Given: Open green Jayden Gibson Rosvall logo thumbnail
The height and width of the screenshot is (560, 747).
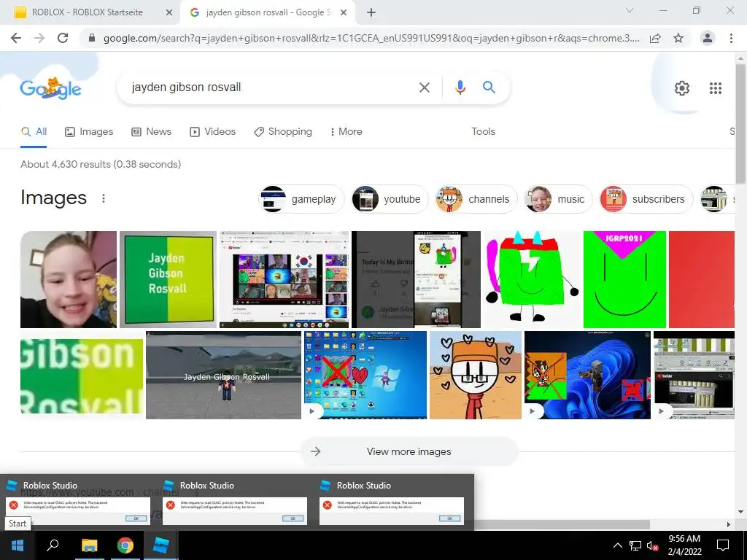Looking at the screenshot, I should click(168, 279).
